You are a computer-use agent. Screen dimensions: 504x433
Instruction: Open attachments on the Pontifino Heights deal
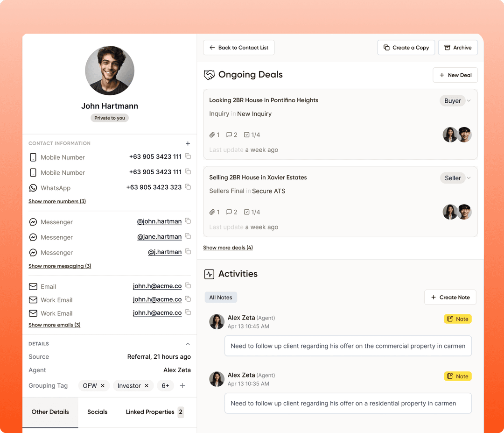(x=214, y=135)
